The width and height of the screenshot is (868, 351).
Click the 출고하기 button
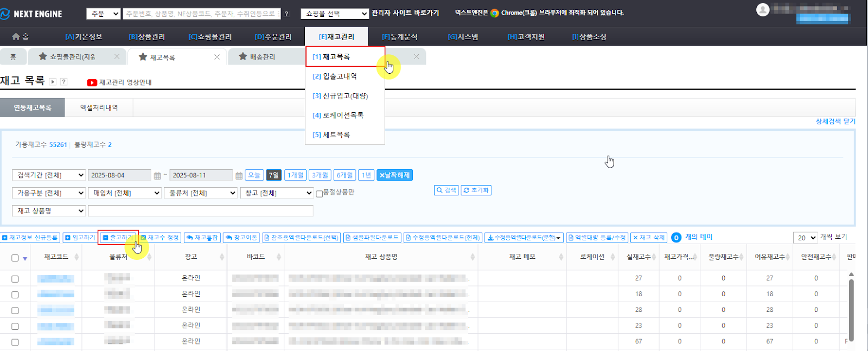pos(118,238)
